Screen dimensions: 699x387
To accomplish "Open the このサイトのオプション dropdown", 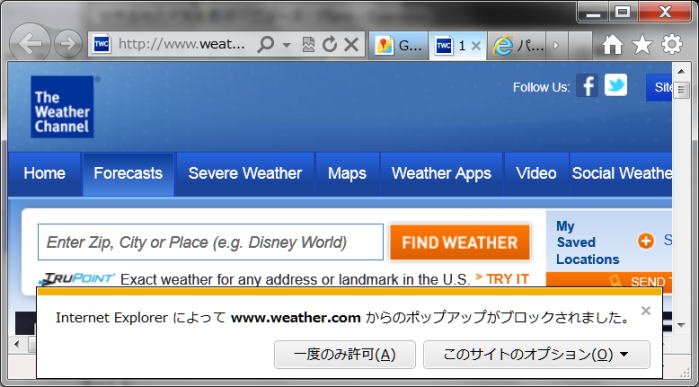I will [x=537, y=355].
